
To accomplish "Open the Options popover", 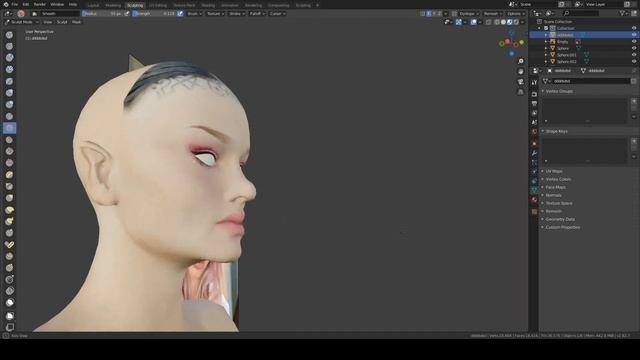I will (516, 13).
